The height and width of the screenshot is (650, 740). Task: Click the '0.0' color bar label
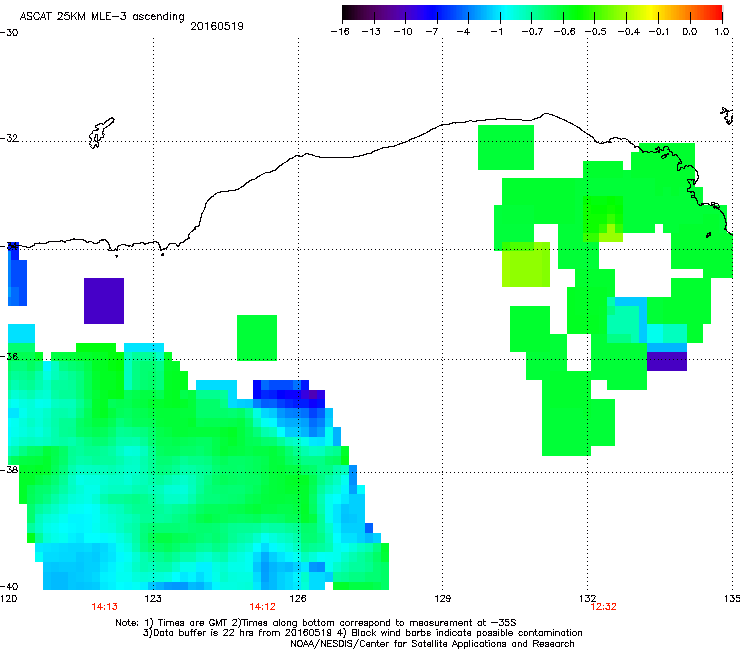coord(690,32)
